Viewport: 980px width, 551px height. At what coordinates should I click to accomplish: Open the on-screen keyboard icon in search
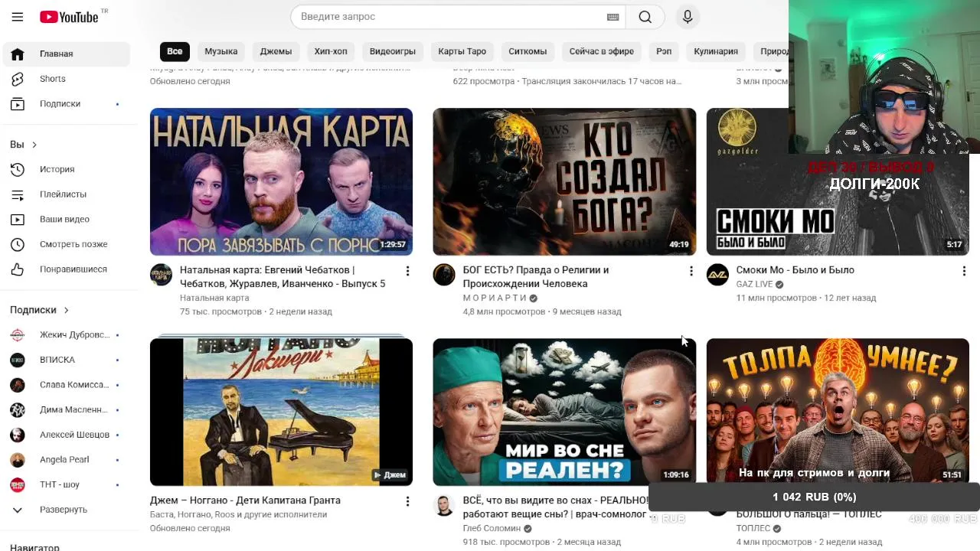coord(612,17)
